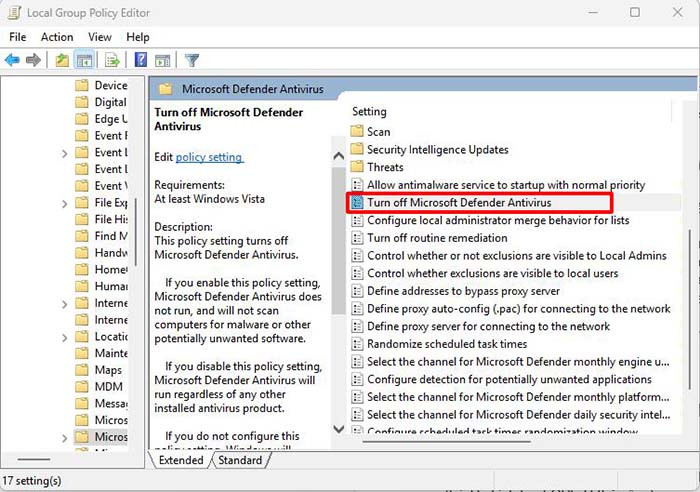
Task: Open the Threats folder
Action: pyautogui.click(x=377, y=167)
